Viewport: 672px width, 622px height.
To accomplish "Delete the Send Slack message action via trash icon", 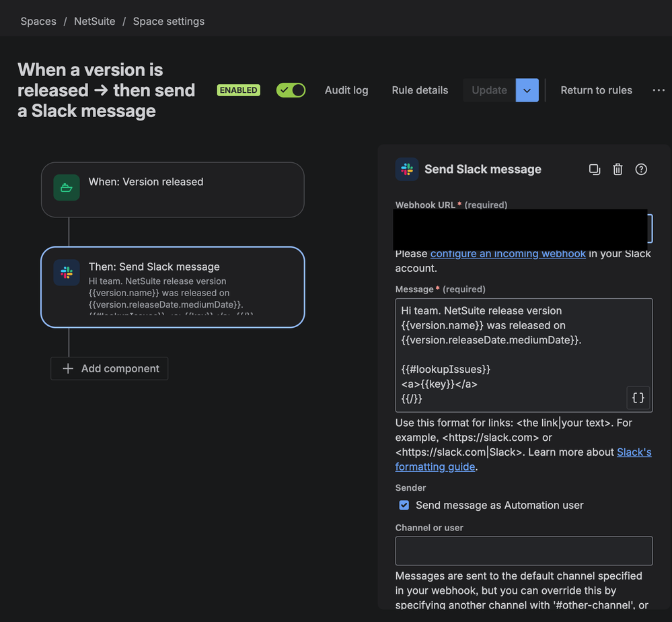I will point(618,169).
